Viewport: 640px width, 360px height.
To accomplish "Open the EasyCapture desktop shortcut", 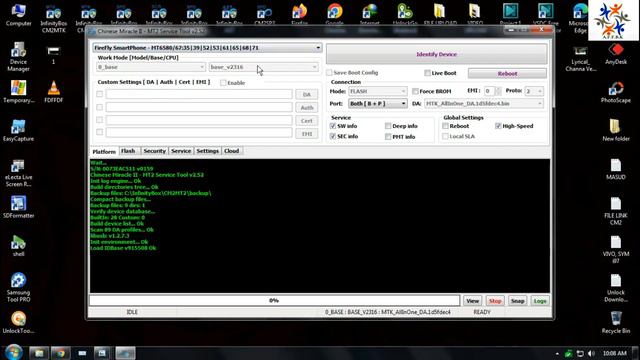I will pos(18,131).
